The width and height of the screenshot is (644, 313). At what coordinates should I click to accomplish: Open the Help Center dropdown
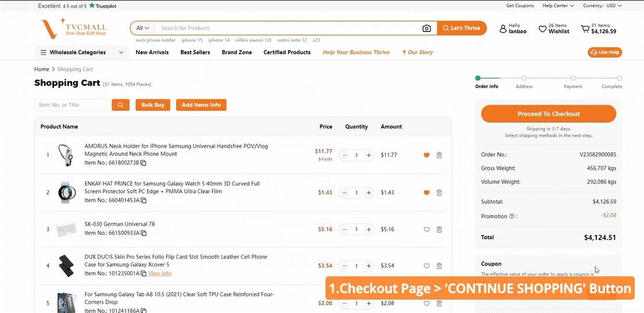pos(558,6)
